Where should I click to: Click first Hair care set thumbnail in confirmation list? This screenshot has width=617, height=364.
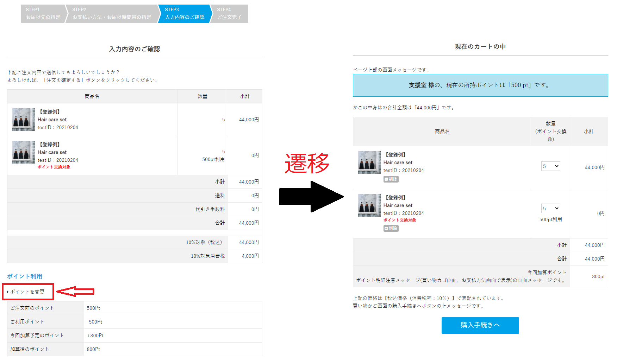23,119
